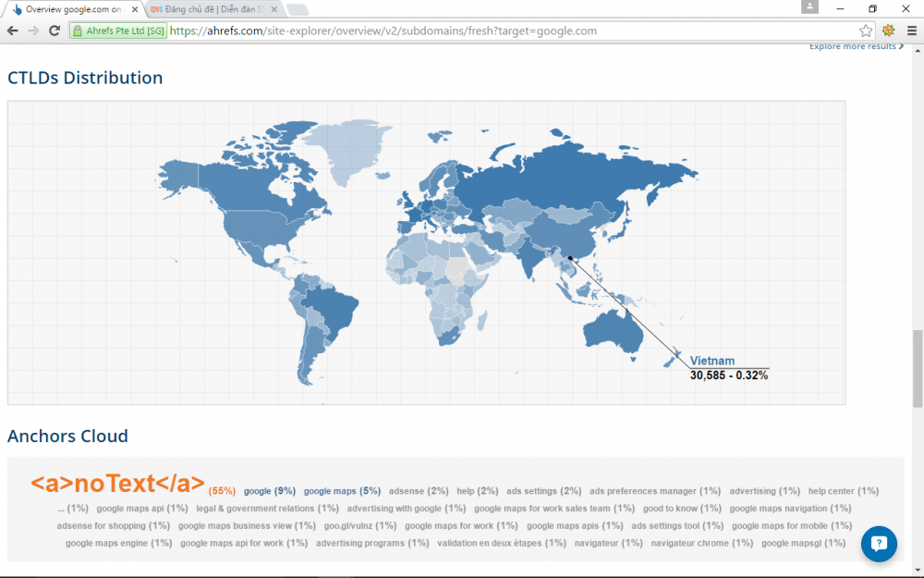Open the Chrome user profile icon
This screenshot has height=578, width=924.
click(809, 7)
